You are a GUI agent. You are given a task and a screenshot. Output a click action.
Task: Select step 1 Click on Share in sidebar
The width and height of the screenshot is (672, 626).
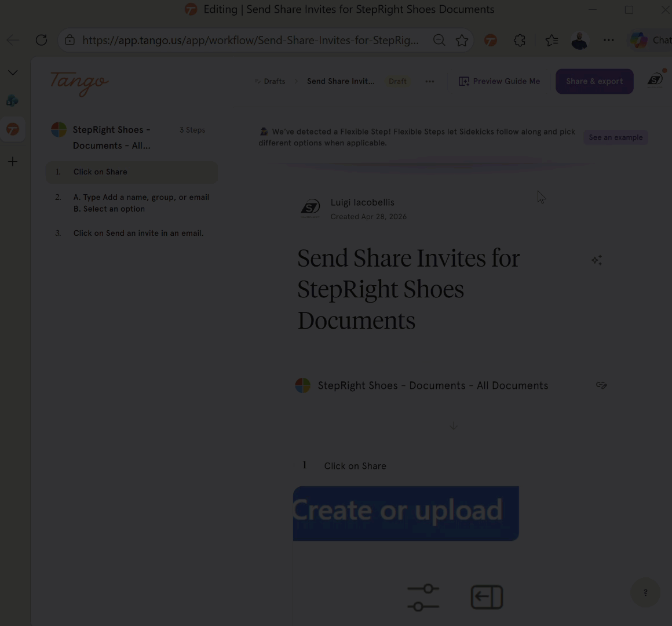[132, 172]
